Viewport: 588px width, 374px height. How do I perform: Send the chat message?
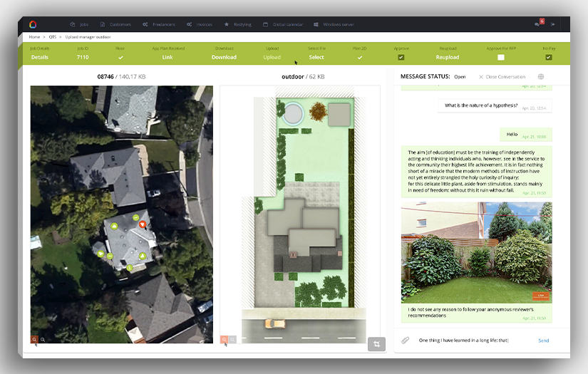(x=543, y=341)
